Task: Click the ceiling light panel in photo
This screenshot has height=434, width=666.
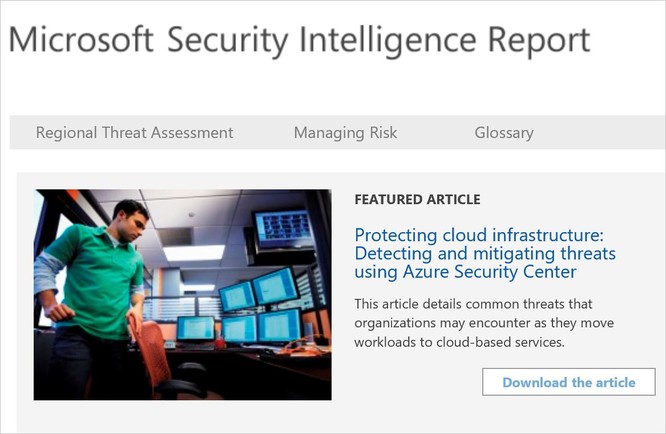Action: pyautogui.click(x=193, y=252)
